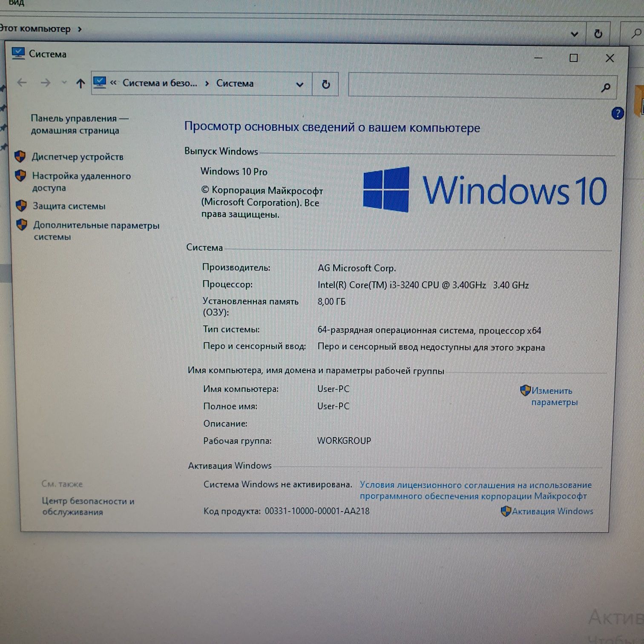Click search icon in background Explorer window
The width and height of the screenshot is (644, 644).
click(x=636, y=33)
